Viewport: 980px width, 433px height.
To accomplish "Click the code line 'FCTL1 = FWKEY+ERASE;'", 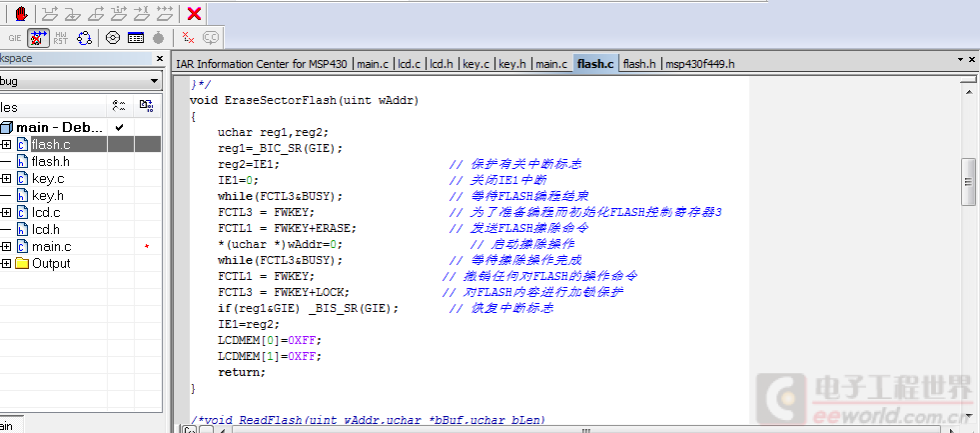I will tap(287, 228).
